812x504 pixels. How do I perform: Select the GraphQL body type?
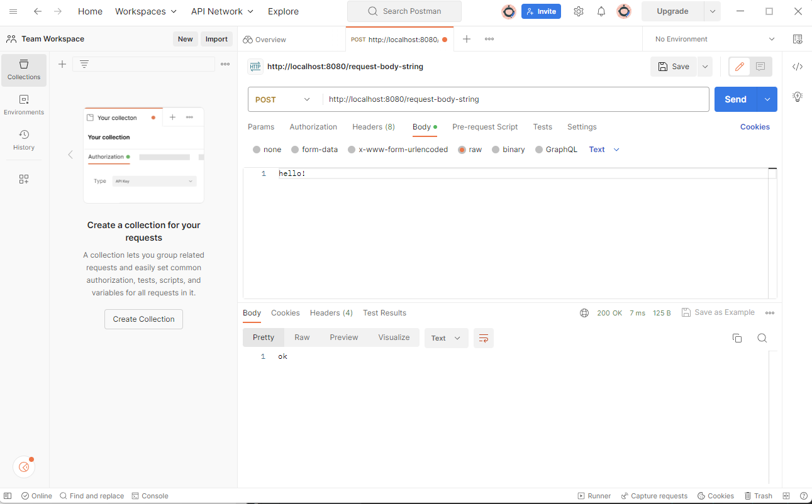539,150
